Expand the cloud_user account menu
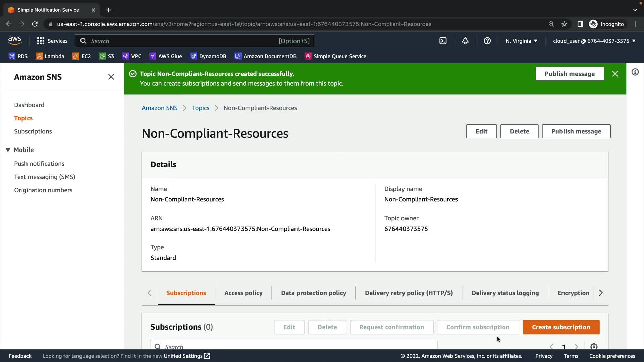Viewport: 644px width, 362px height. [594, 41]
